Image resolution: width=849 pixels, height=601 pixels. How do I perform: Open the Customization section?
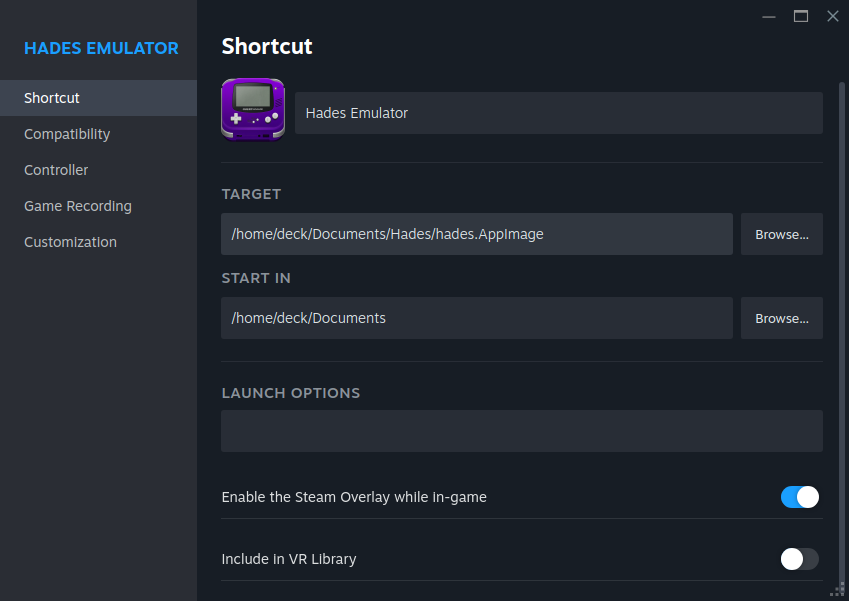pyautogui.click(x=70, y=241)
